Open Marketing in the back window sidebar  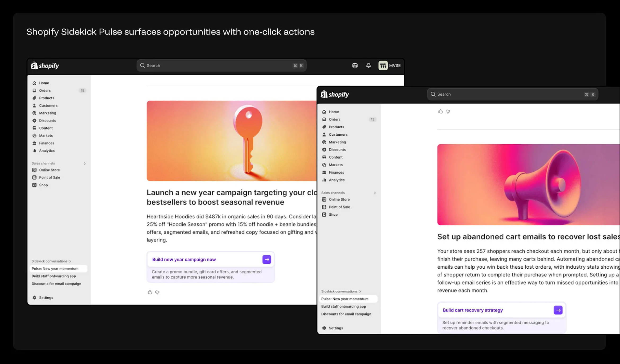click(47, 113)
